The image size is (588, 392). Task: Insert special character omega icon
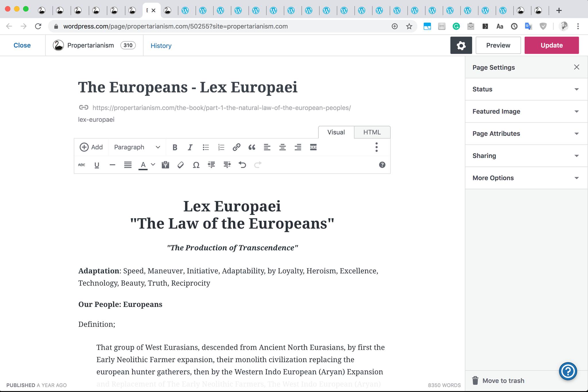(196, 165)
